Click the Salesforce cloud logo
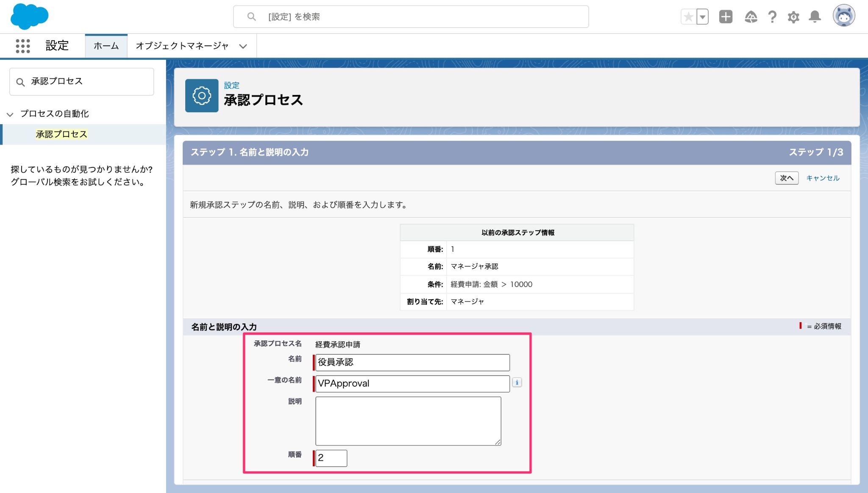Viewport: 868px width, 493px height. pos(29,17)
